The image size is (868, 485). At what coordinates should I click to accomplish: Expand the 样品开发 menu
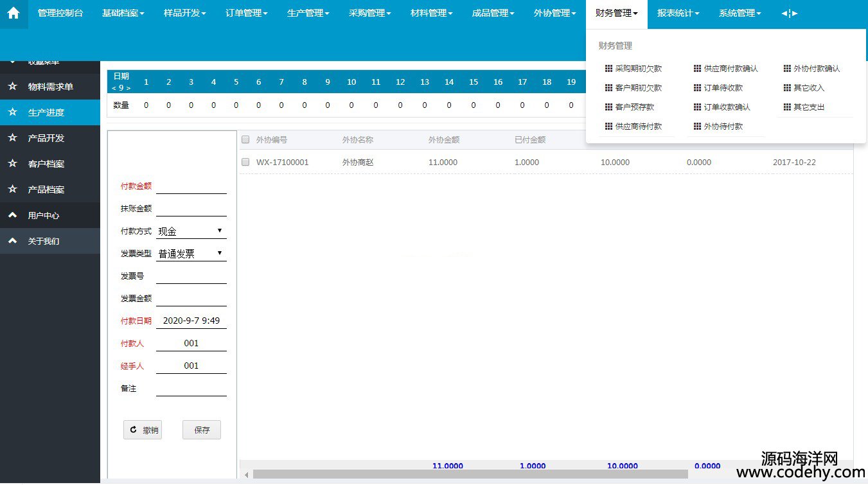184,13
